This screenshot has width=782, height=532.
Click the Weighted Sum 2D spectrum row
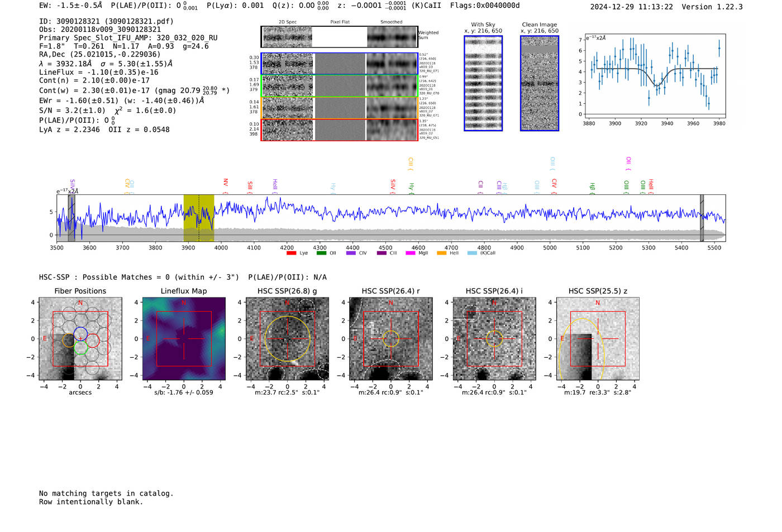pyautogui.click(x=339, y=37)
